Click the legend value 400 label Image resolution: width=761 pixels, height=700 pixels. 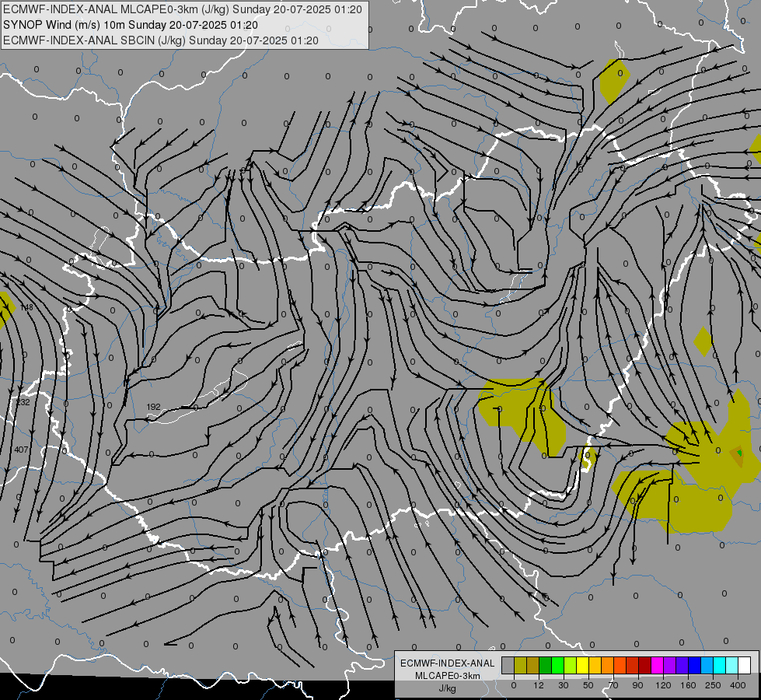point(738,685)
